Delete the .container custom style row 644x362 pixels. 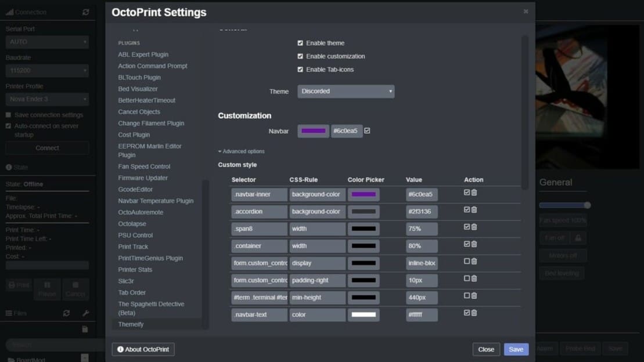pos(474,244)
